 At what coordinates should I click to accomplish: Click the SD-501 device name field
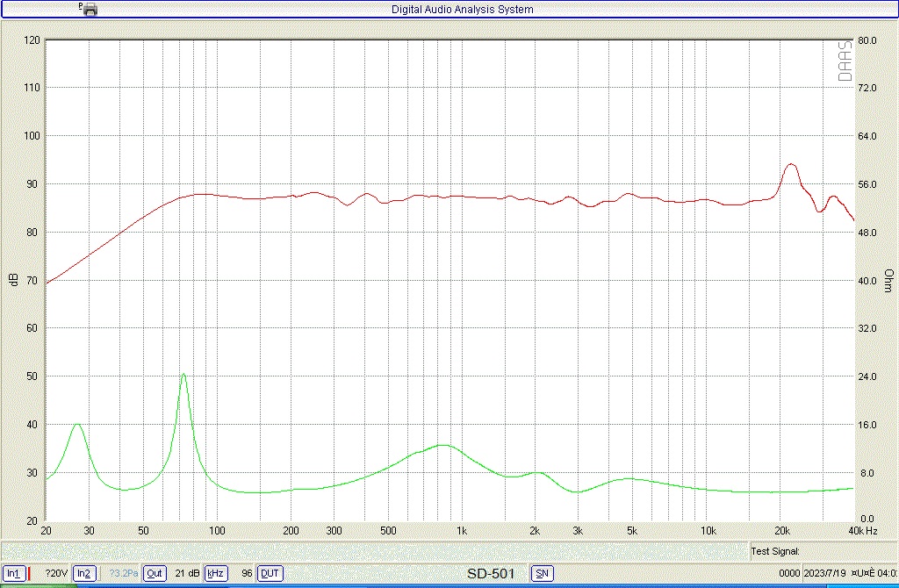pyautogui.click(x=490, y=574)
